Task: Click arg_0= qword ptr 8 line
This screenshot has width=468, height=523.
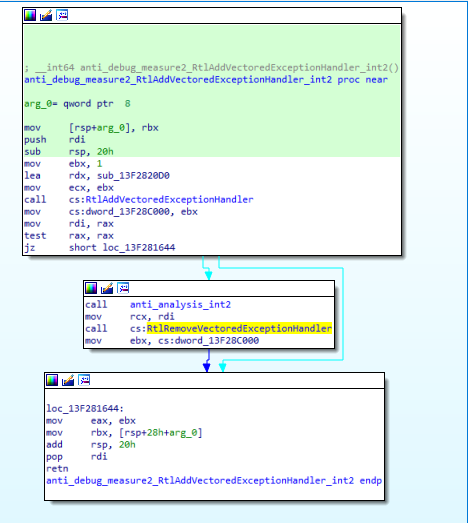Action: pos(77,104)
